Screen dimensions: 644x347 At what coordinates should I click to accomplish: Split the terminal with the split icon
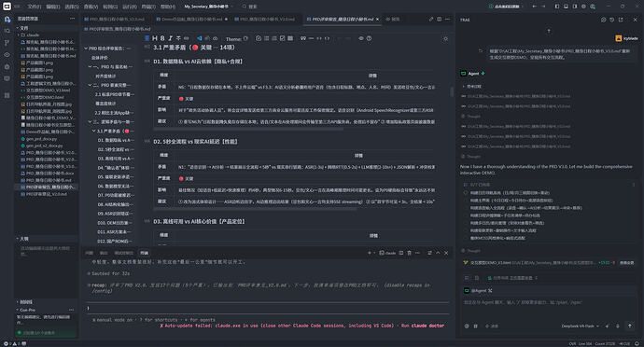coord(401,253)
